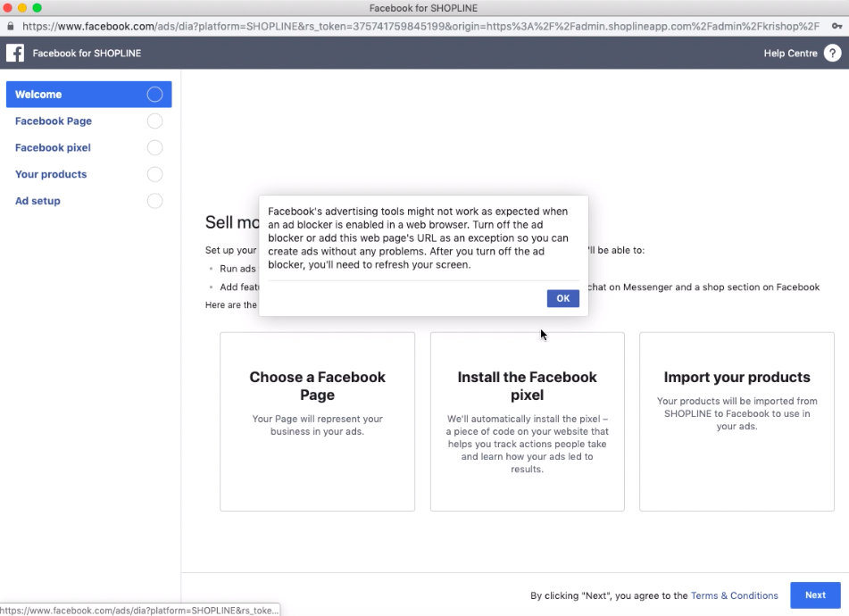Image resolution: width=849 pixels, height=616 pixels.
Task: Click the window title 'Facebook for SHOPLINE'
Action: (423, 8)
